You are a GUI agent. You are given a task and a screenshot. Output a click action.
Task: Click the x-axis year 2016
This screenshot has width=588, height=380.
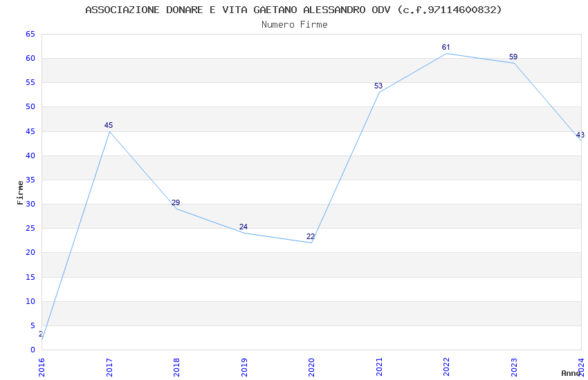(x=42, y=368)
